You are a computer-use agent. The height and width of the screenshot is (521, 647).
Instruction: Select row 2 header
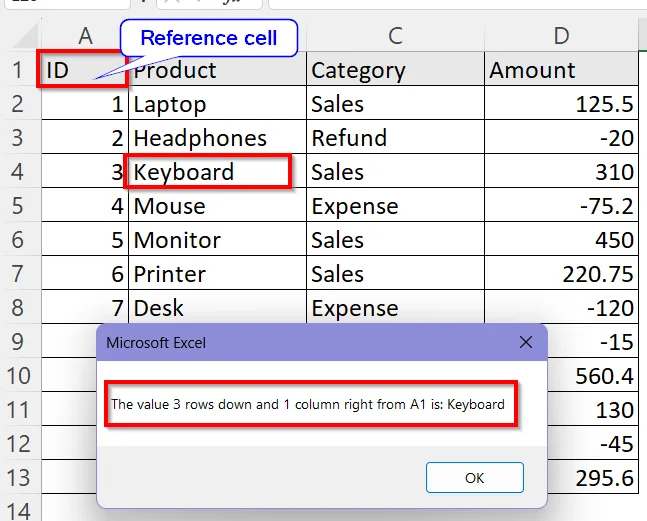(x=17, y=103)
